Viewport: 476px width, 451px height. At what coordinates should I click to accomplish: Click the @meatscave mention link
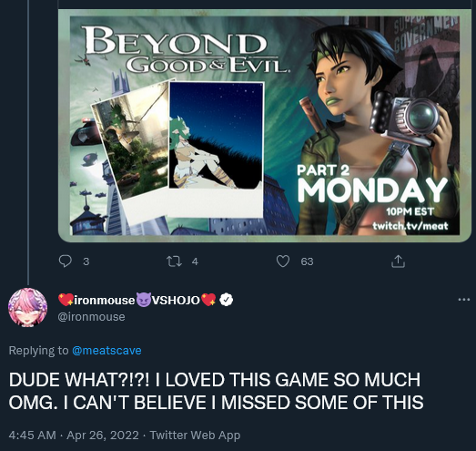106,351
